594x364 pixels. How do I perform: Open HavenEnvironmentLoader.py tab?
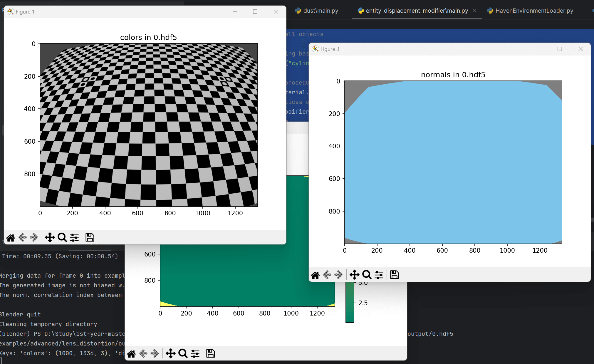534,11
